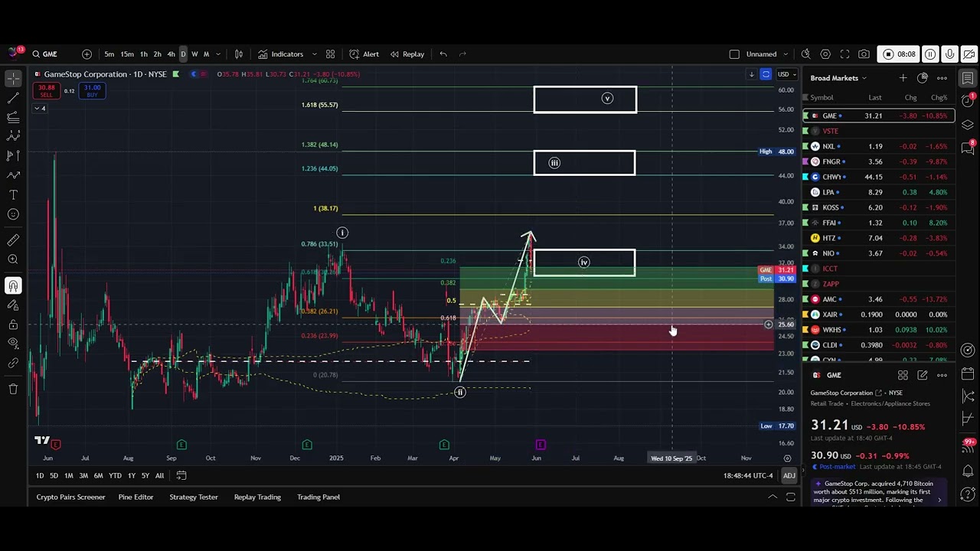Open the candlestick chart style selector
This screenshot has width=980, height=551.
[239, 54]
